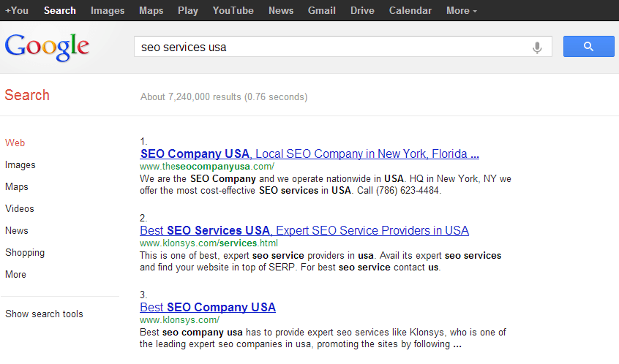Switch to Images in top navigation bar

(x=108, y=11)
